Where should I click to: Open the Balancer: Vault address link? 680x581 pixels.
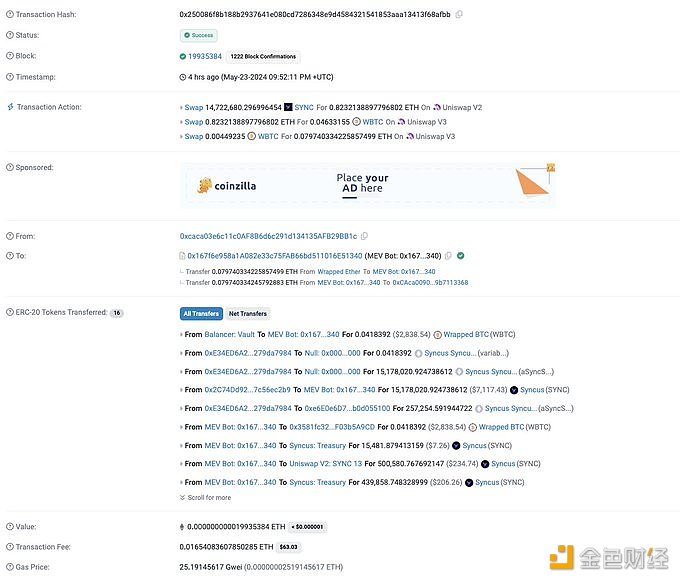tap(229, 335)
